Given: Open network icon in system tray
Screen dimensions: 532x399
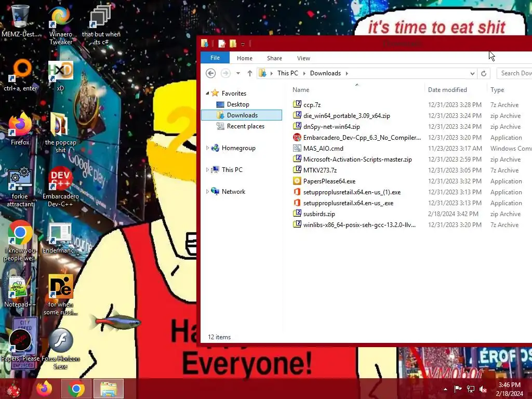Looking at the screenshot, I should pos(471,389).
